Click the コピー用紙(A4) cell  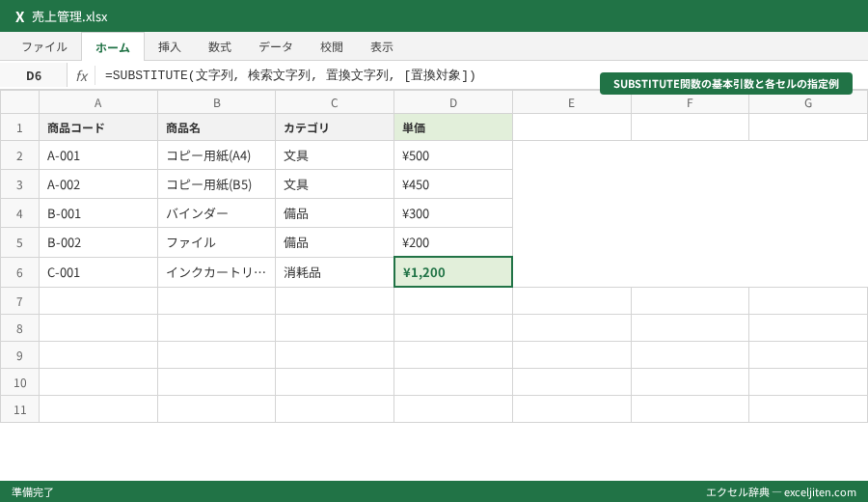click(x=216, y=155)
